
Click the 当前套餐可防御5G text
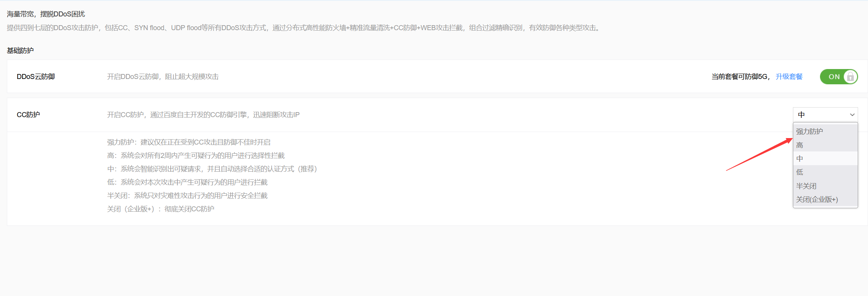739,77
